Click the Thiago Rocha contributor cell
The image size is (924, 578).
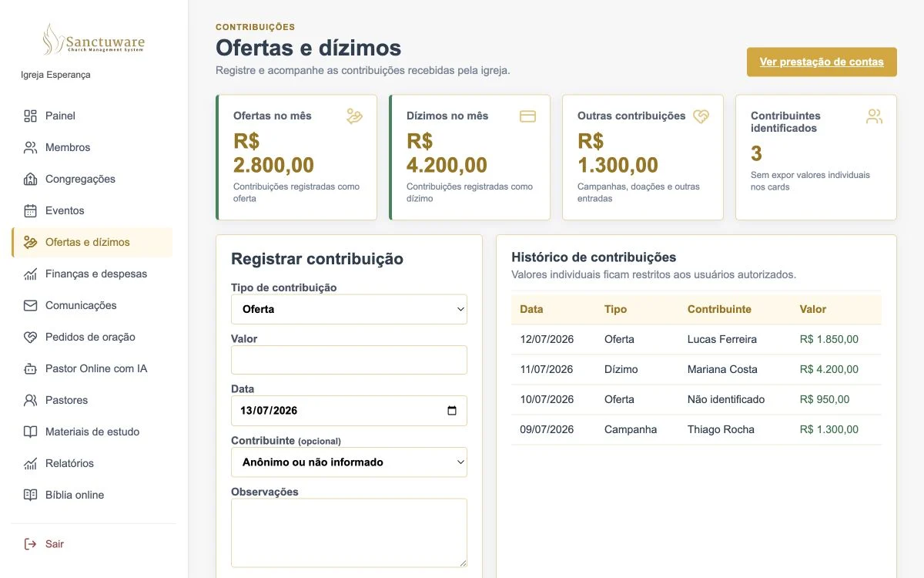721,429
